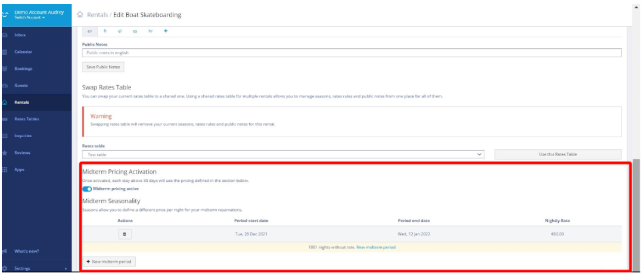This screenshot has height=276, width=644.
Task: Delete midterm period with trash icon
Action: tap(125, 234)
